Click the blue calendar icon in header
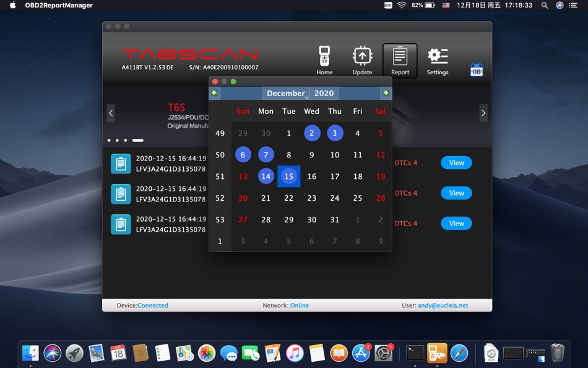Viewport: 588px width, 368px height. pyautogui.click(x=477, y=69)
